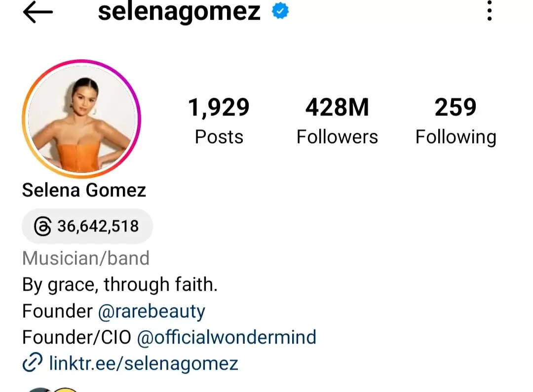This screenshot has height=392, width=533.
Task: Tap the Selena Gomez display name
Action: click(x=84, y=190)
